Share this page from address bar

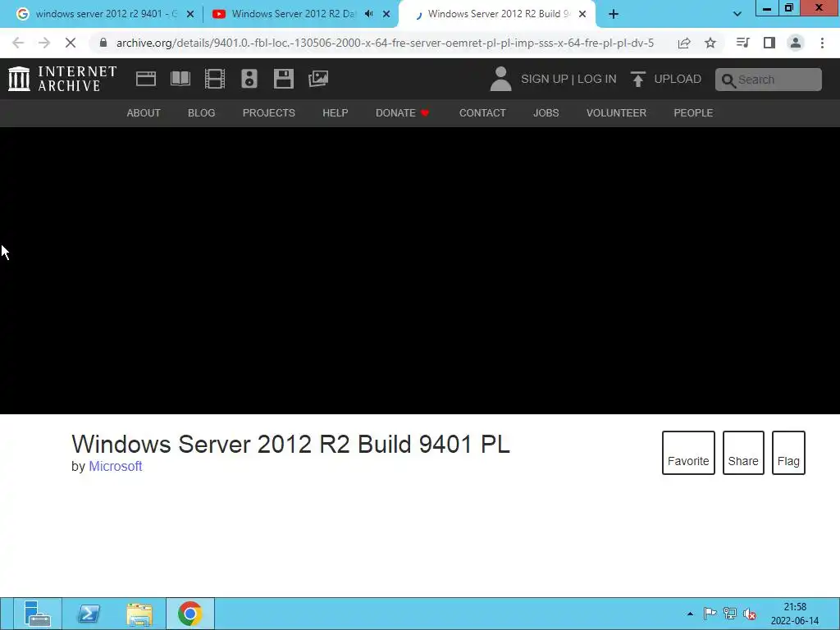tap(684, 43)
